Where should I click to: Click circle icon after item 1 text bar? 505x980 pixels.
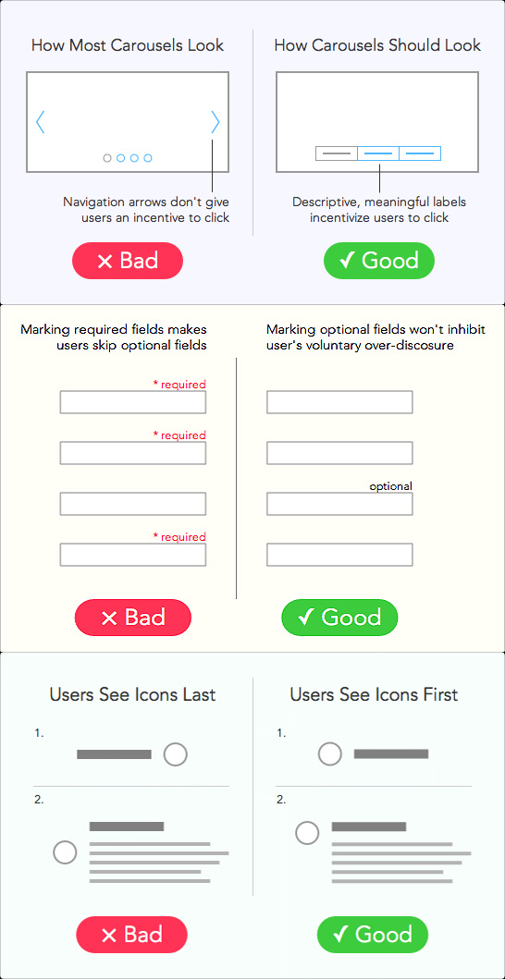click(x=176, y=754)
